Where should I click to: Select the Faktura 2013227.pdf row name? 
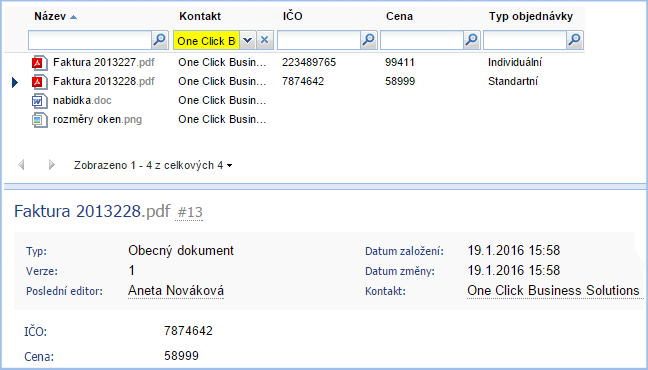(x=104, y=62)
